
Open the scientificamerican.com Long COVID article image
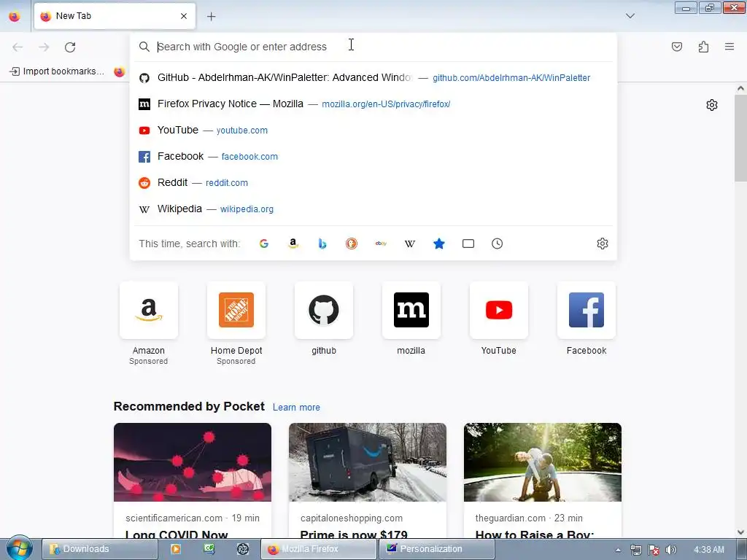pyautogui.click(x=193, y=462)
